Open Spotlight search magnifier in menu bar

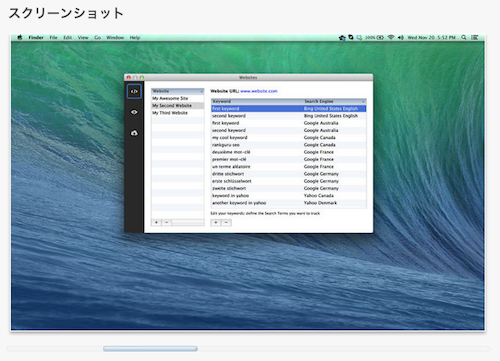point(464,38)
